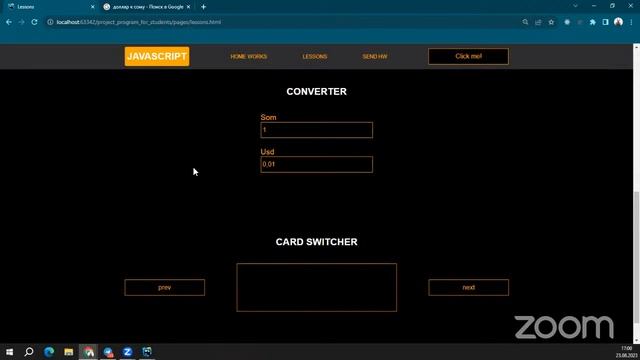Open the messenger app in taskbar
Viewport: 640px width, 360px height.
coord(108,351)
